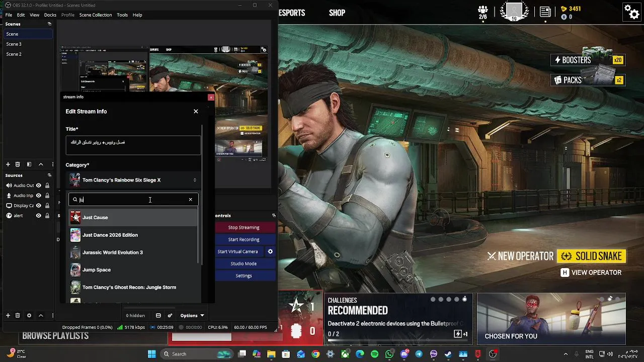Hide the Display Capture source

click(38, 206)
